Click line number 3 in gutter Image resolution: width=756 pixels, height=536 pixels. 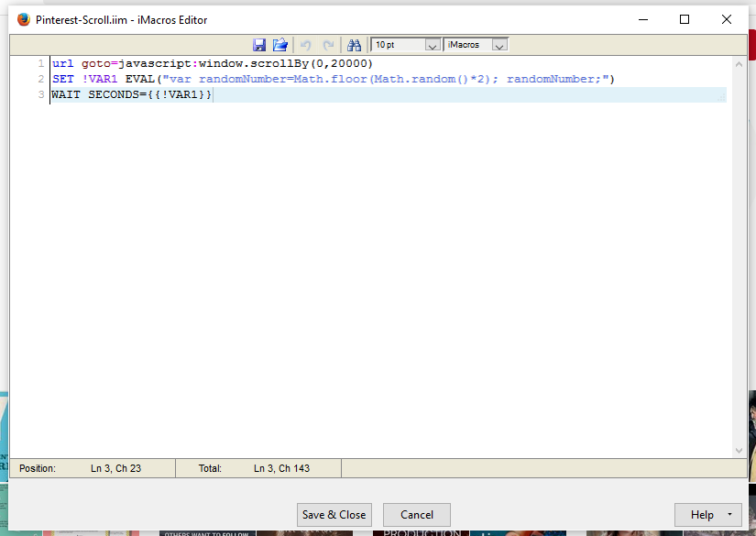click(x=41, y=94)
